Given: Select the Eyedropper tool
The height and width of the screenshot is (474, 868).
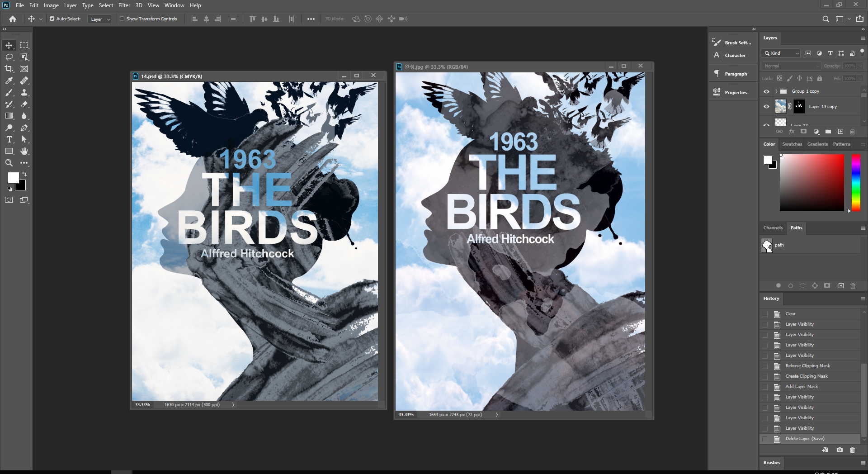Looking at the screenshot, I should point(9,81).
